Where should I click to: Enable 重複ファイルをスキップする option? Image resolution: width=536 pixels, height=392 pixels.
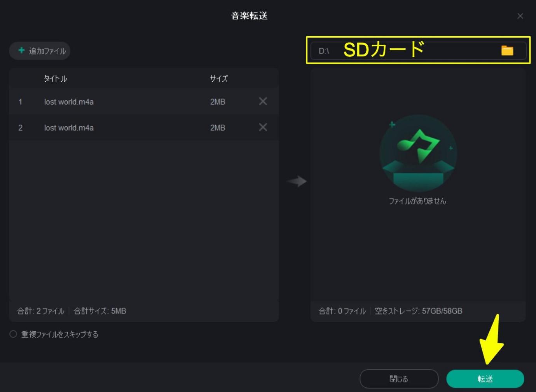coord(13,334)
